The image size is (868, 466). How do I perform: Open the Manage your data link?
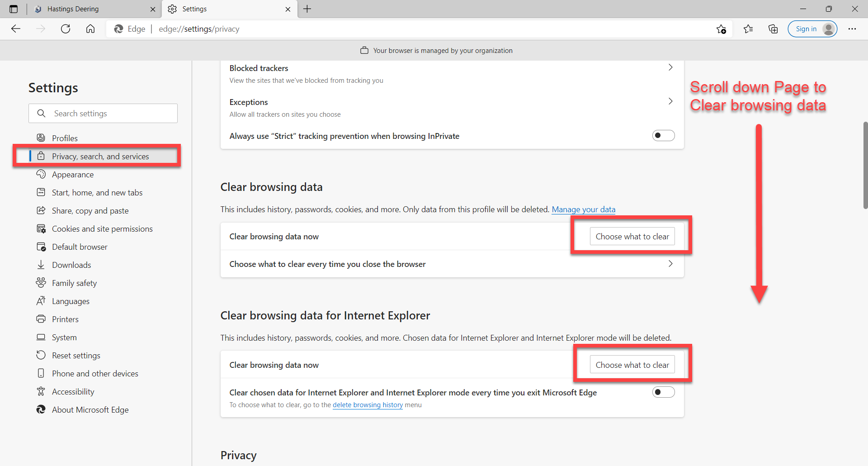583,209
